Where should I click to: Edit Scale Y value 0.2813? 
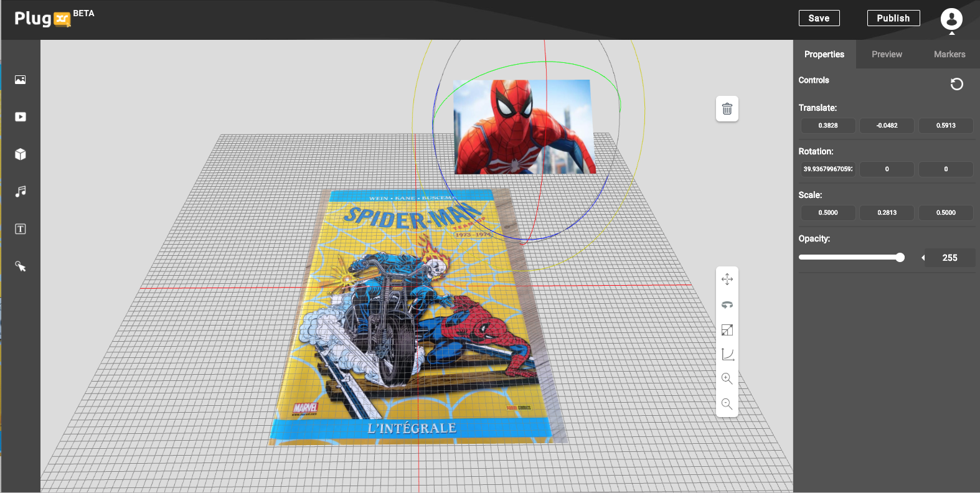pyautogui.click(x=887, y=212)
